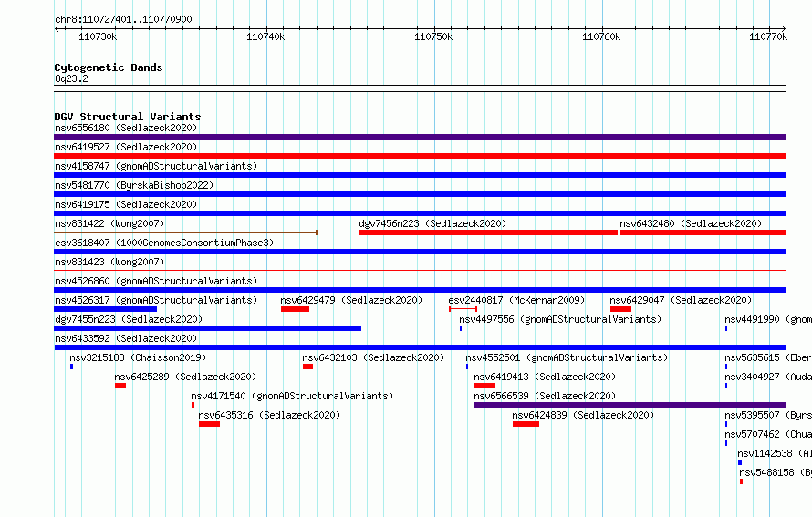
Task: Click the 110750k ruler tick label
Action: click(x=433, y=36)
